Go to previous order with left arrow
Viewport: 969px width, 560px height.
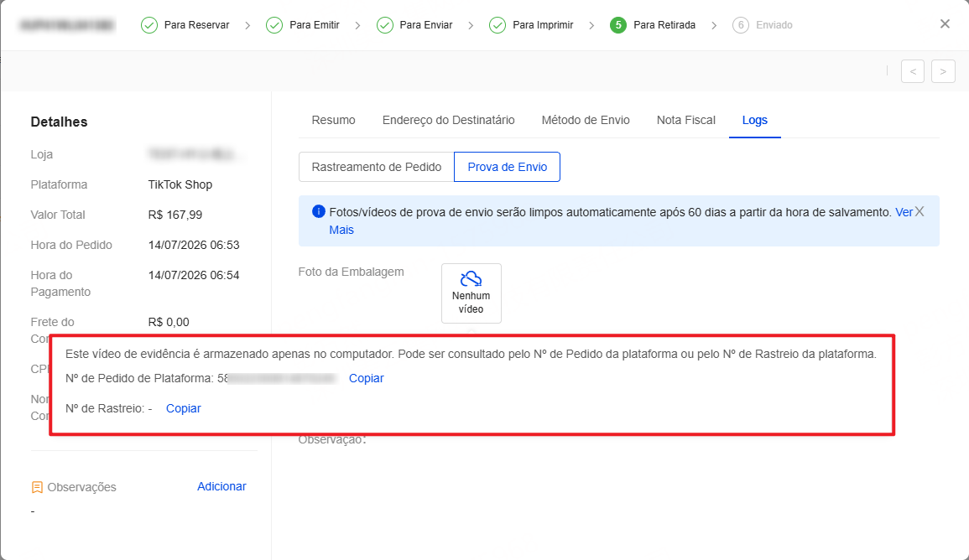pyautogui.click(x=913, y=71)
